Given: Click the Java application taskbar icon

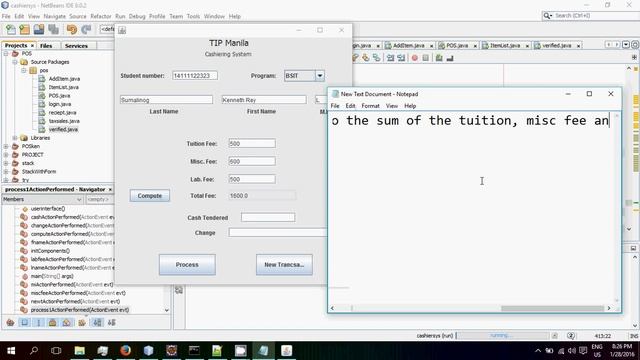Looking at the screenshot, I should tap(287, 351).
